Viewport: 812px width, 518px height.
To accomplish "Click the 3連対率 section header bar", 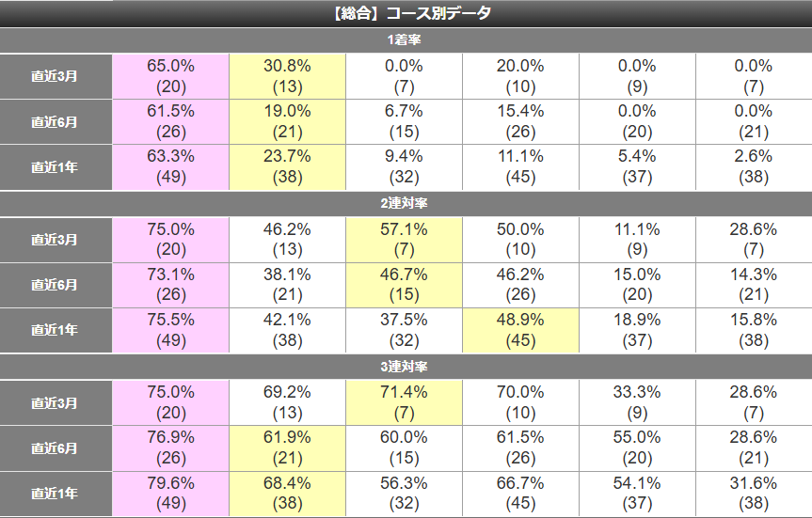I will pyautogui.click(x=406, y=366).
